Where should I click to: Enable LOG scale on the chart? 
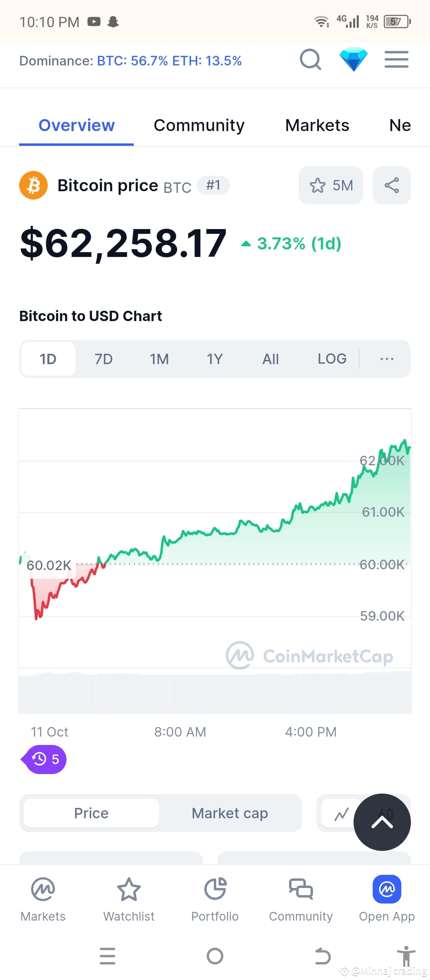[x=332, y=359]
